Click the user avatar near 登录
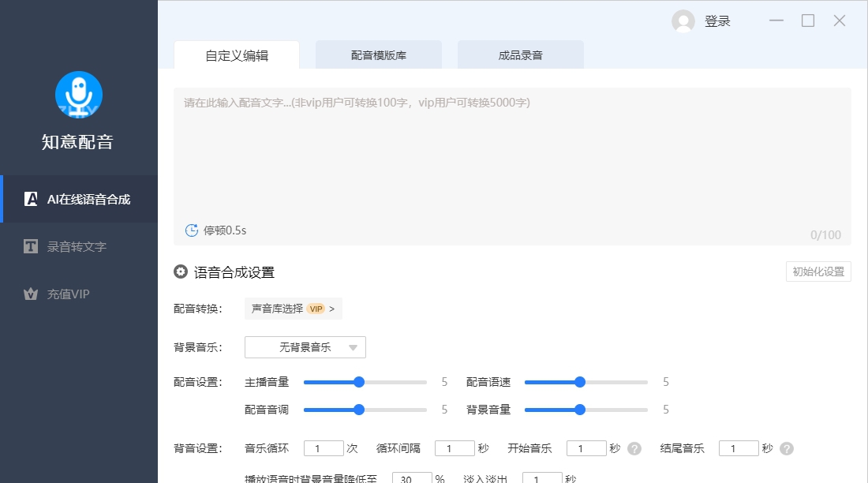Viewport: 868px width, 483px height. pos(682,21)
